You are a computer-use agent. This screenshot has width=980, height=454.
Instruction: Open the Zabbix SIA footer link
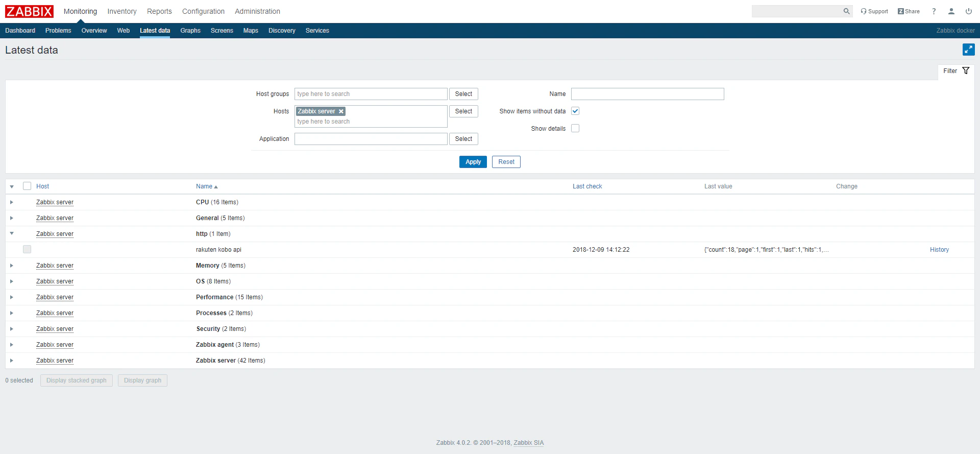click(x=529, y=443)
